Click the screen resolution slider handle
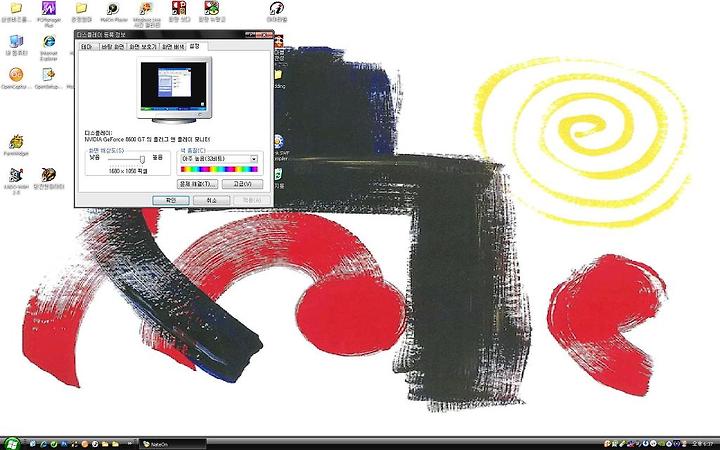This screenshot has width=720, height=450. pos(142,159)
